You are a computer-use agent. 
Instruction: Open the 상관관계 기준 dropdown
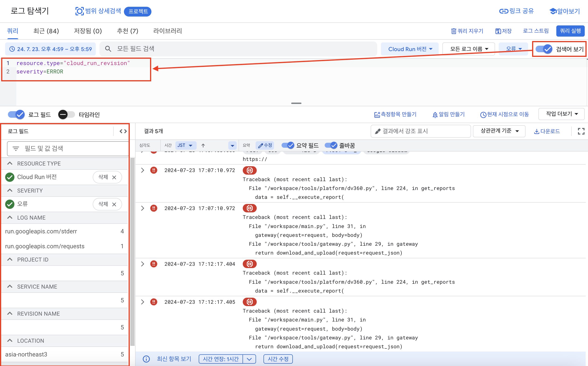tap(499, 131)
